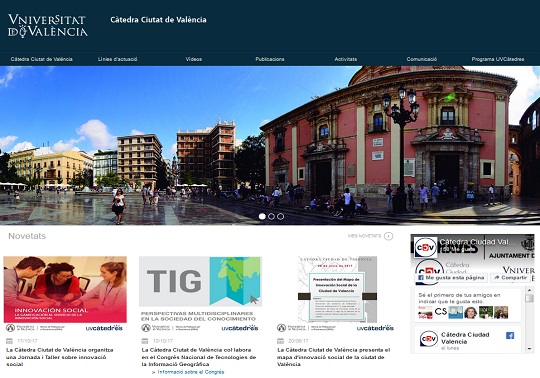This screenshot has height=378, width=540.
Task: Go to the Vídeos menu item
Action: pos(194,59)
